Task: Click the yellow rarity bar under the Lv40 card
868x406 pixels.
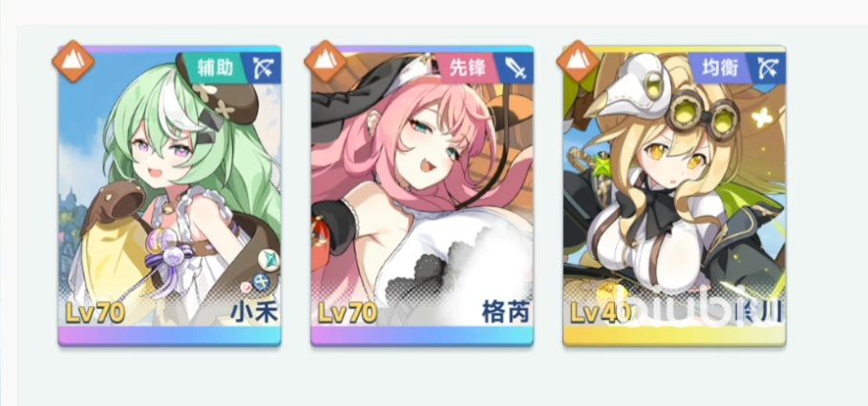Action: pos(674,335)
